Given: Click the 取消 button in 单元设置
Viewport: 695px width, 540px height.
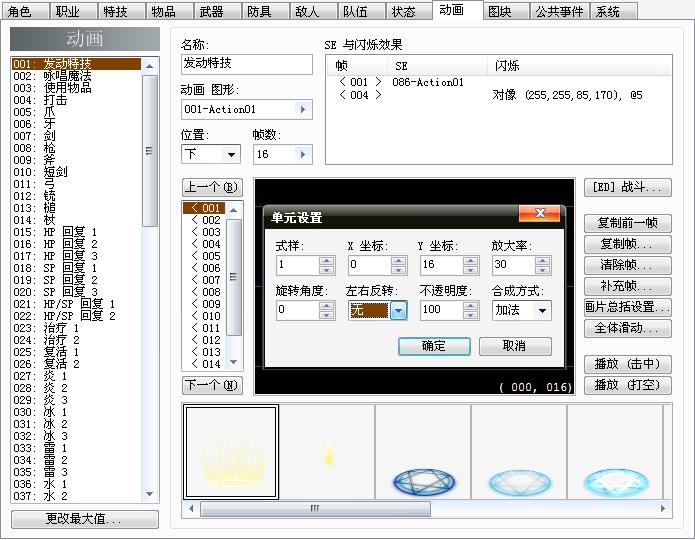Looking at the screenshot, I should (x=515, y=346).
